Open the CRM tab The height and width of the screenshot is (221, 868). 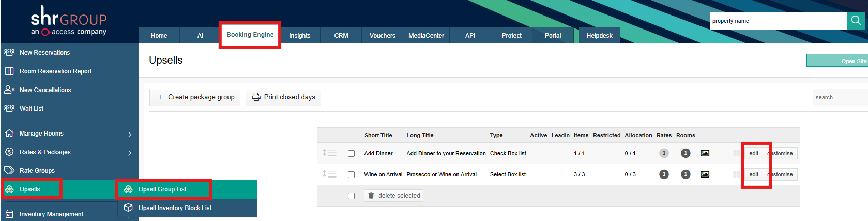tap(341, 35)
